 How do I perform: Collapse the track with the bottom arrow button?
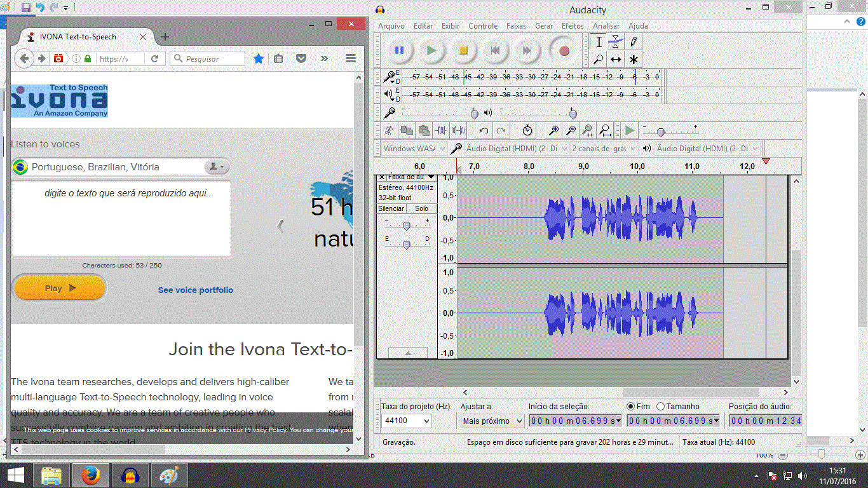coord(408,353)
